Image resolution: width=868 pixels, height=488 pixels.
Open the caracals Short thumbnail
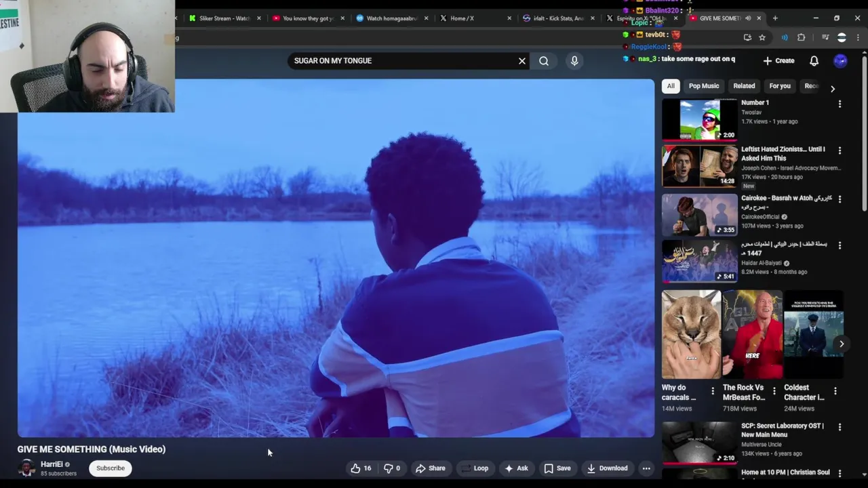pos(691,334)
